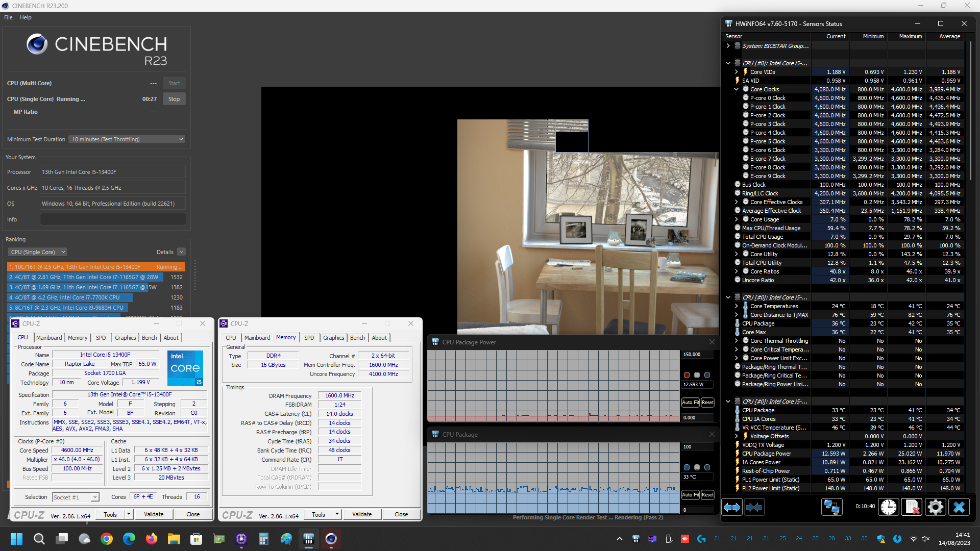Click HWiNFO taskbar icon
The height and width of the screenshot is (551, 980).
point(309,539)
